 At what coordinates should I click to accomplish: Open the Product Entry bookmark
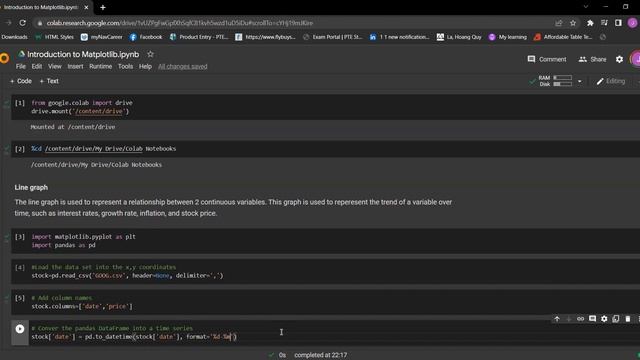tap(199, 37)
